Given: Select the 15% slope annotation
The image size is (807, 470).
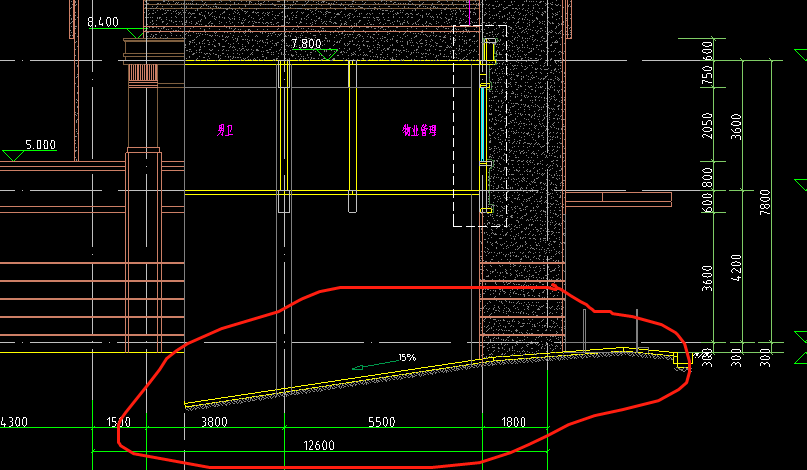Looking at the screenshot, I should (x=407, y=357).
